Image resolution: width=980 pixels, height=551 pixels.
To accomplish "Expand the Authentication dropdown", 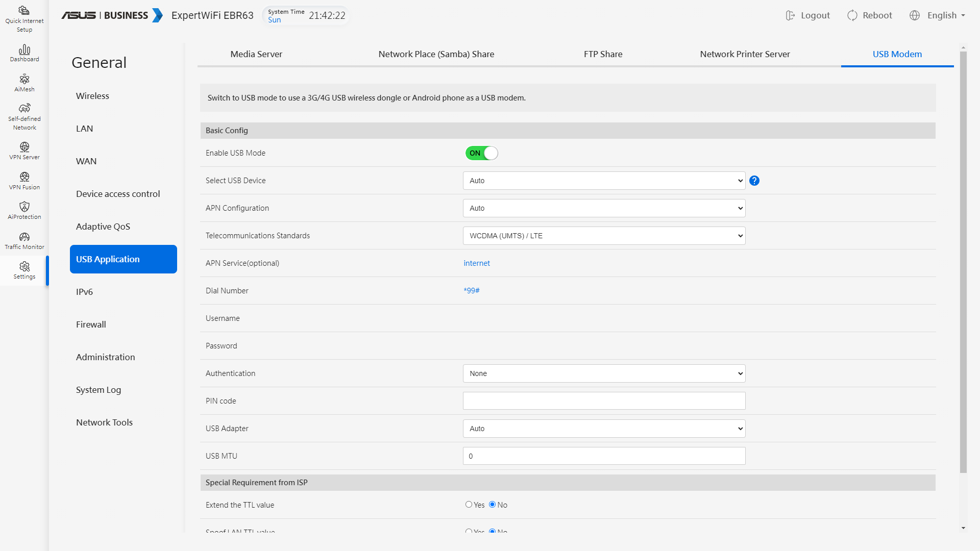I will click(x=604, y=373).
